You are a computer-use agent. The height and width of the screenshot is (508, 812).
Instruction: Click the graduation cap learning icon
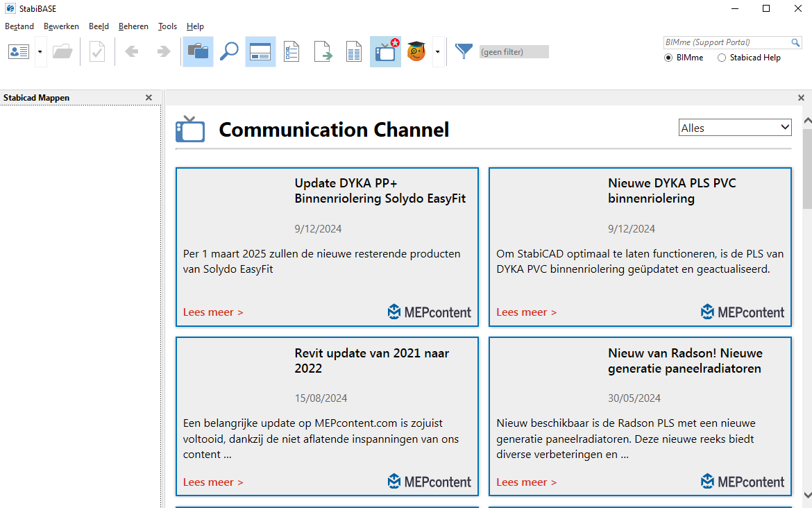pyautogui.click(x=416, y=52)
